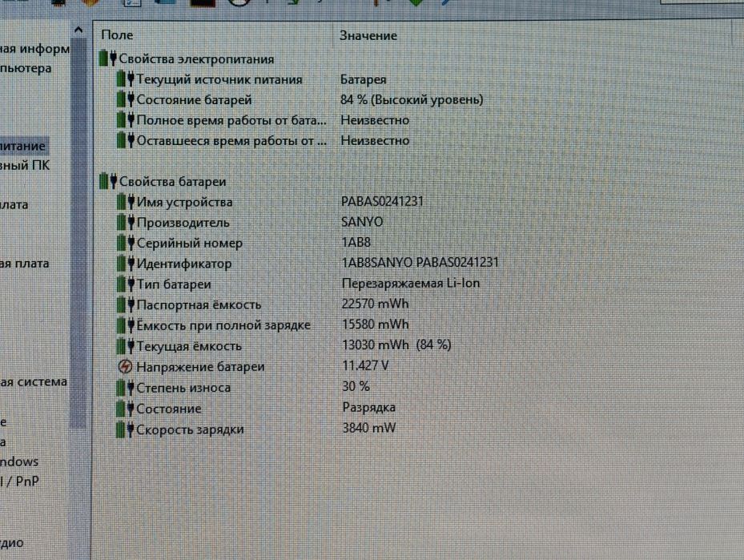Select the Свойства электропитания group label
744x560 pixels.
pos(196,58)
